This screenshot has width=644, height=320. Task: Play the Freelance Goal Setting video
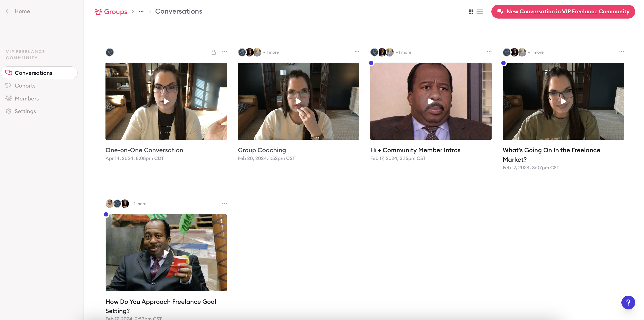tap(166, 253)
